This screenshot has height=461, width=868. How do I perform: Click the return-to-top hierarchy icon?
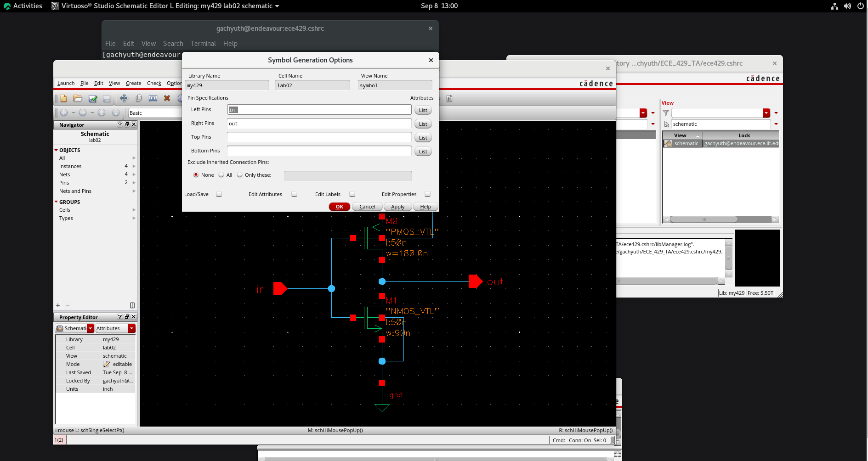tap(116, 112)
